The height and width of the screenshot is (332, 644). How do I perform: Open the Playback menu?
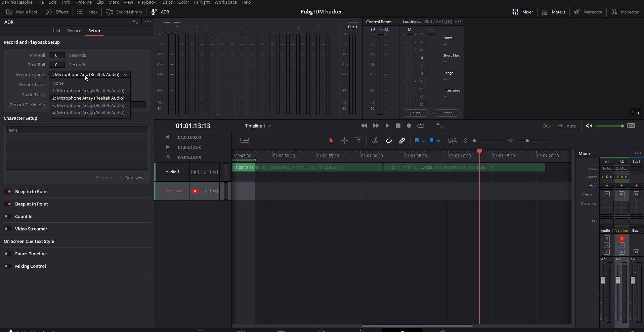point(146,2)
